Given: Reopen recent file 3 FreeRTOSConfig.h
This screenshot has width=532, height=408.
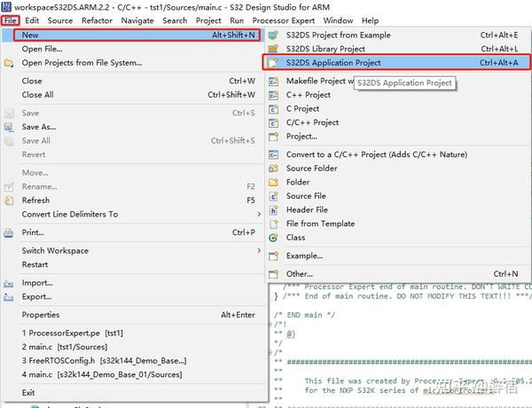Looking at the screenshot, I should click(104, 361).
